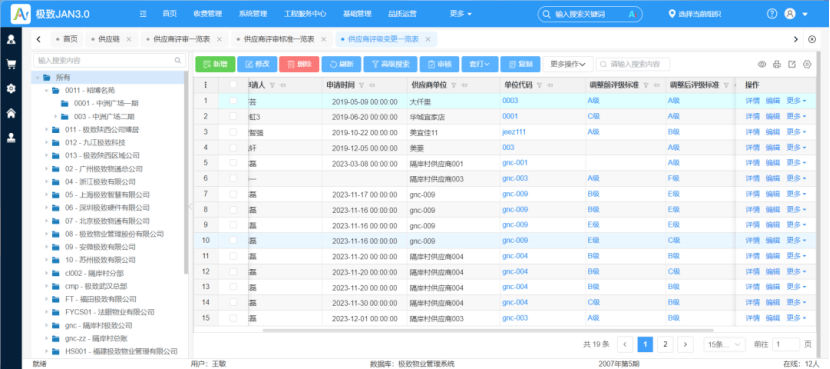Screen dimensions: 830x369
Task: Close all tabs with circled X icon
Action: (x=812, y=39)
